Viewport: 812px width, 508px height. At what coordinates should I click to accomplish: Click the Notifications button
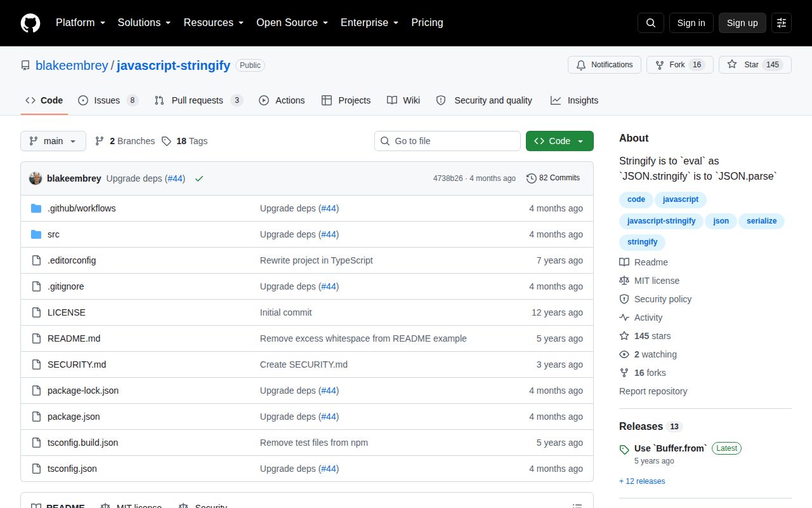(x=605, y=65)
